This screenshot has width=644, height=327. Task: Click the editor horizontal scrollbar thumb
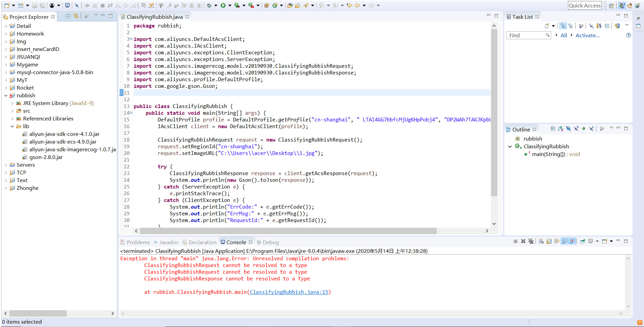(x=288, y=231)
